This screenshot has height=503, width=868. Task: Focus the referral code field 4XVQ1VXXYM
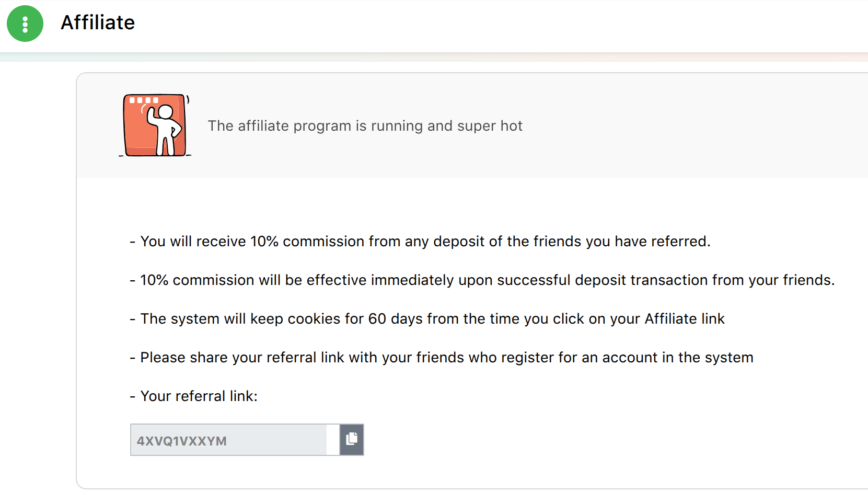[x=228, y=440]
